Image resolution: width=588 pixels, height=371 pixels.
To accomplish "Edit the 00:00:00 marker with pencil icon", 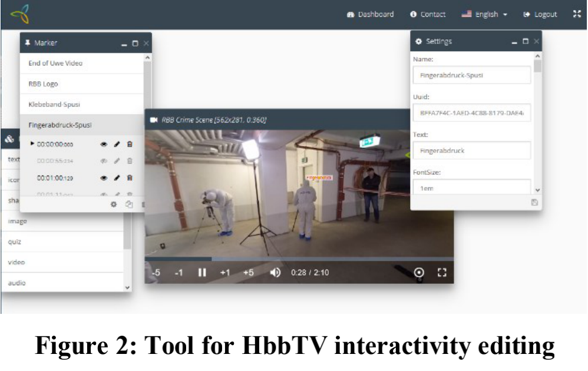I will pyautogui.click(x=117, y=144).
